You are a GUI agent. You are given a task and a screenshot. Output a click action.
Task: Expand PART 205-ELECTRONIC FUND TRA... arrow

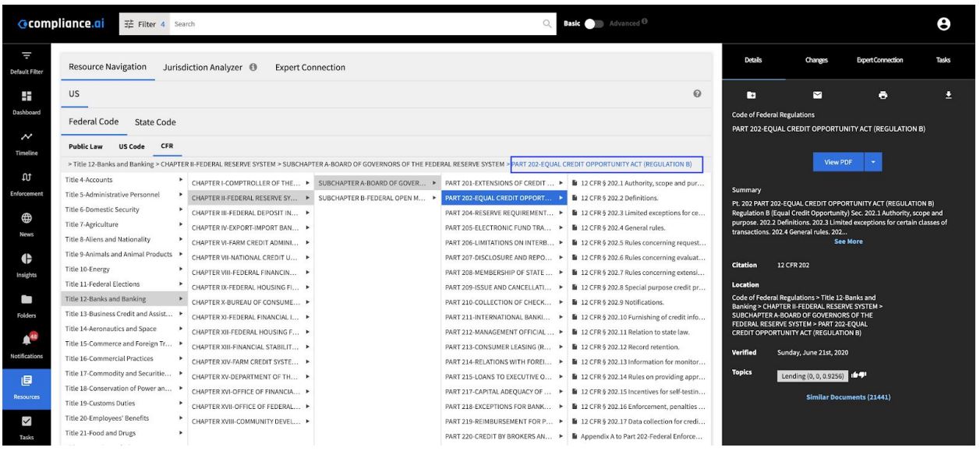click(561, 227)
